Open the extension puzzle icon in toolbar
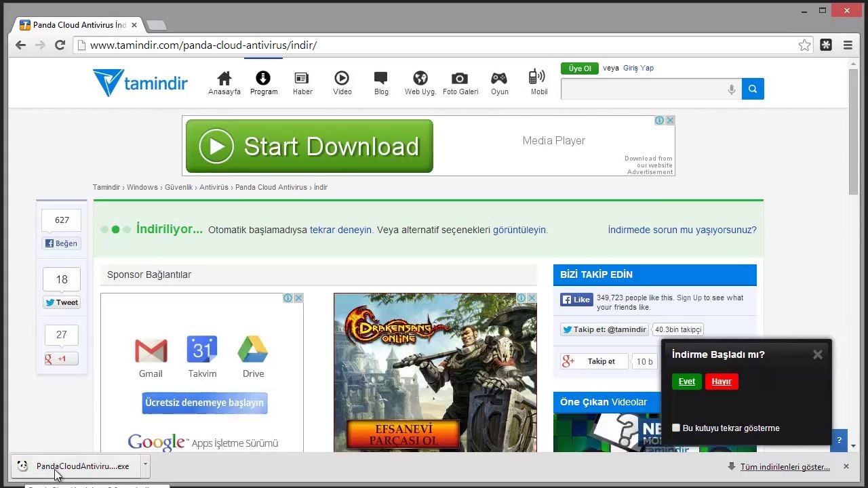This screenshot has height=488, width=868. 826,45
